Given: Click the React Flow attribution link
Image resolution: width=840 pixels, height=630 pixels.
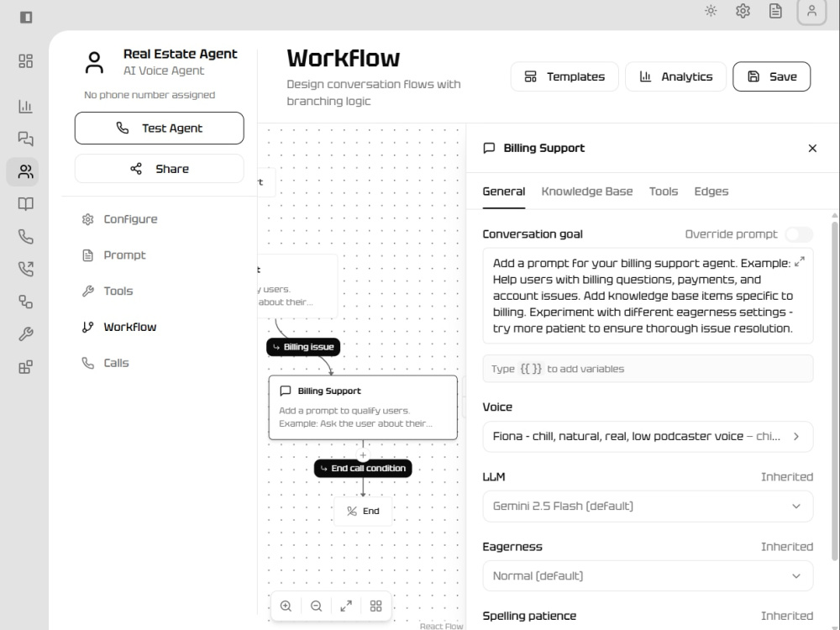Looking at the screenshot, I should point(441,626).
